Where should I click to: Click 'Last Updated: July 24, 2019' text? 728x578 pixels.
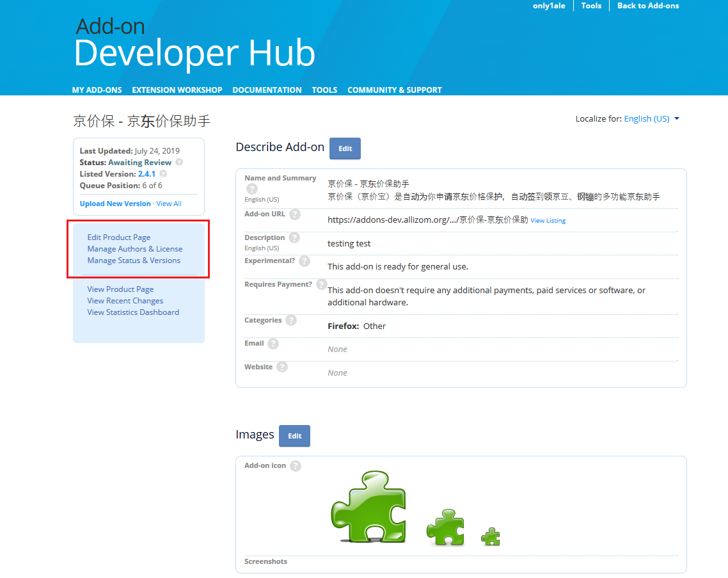click(x=129, y=150)
